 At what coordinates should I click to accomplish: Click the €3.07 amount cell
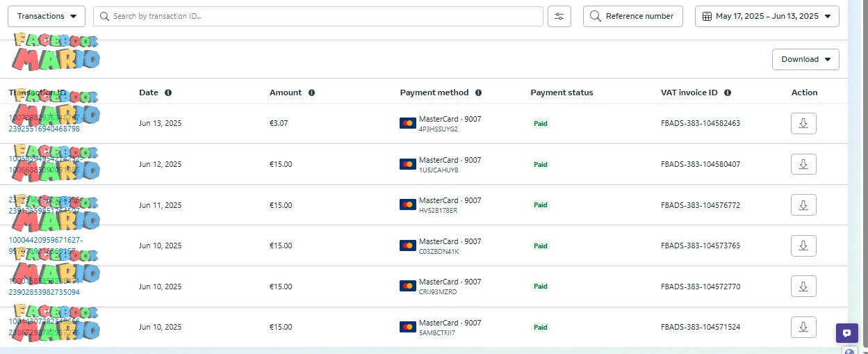(x=279, y=124)
